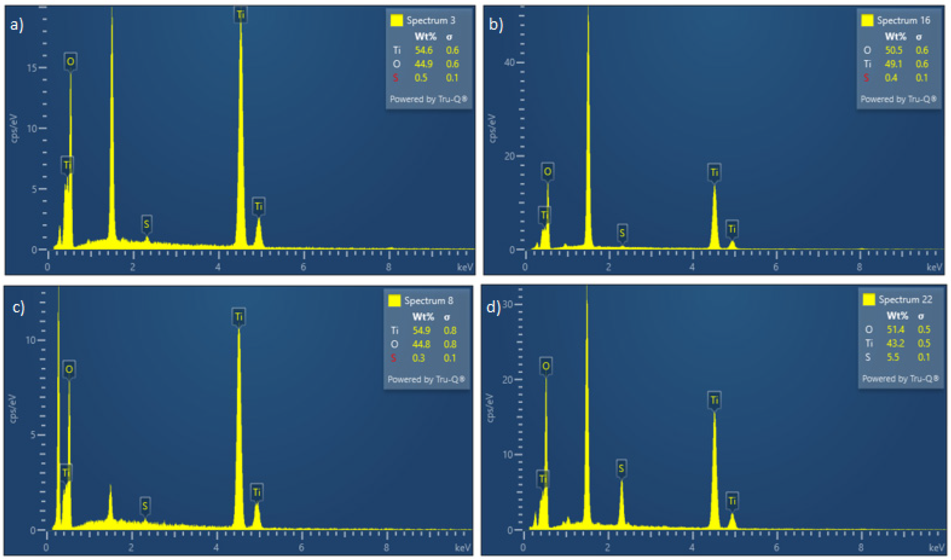The width and height of the screenshot is (951, 560).
Task: Click the yellow swatch beside Spectrum 3
Action: pyautogui.click(x=397, y=21)
